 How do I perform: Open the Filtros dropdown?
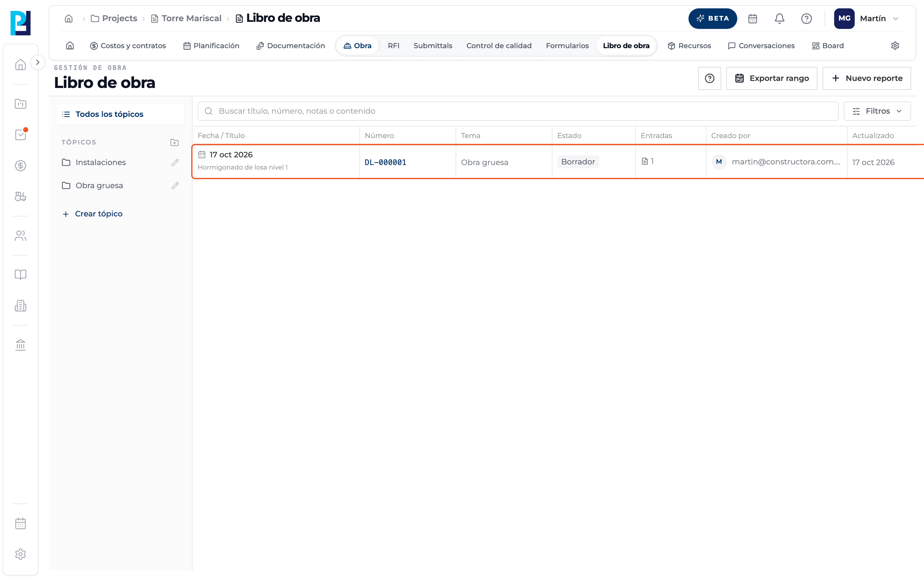(x=877, y=111)
